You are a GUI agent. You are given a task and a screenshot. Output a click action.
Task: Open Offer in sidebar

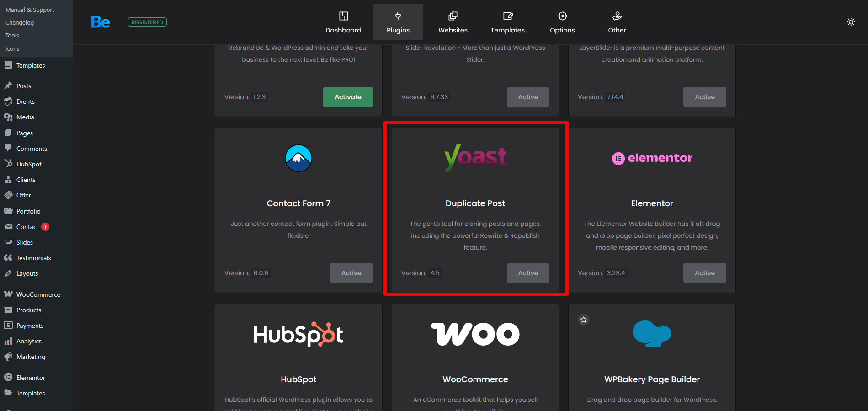[24, 195]
